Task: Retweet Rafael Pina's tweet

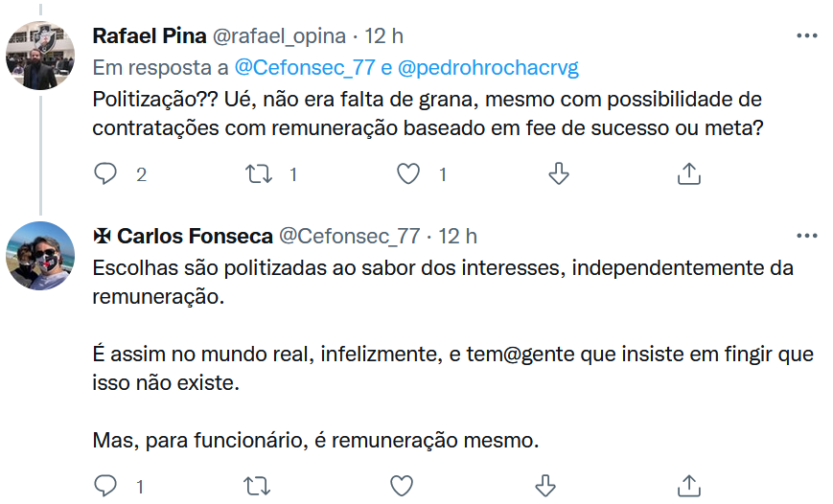Action: 257,174
